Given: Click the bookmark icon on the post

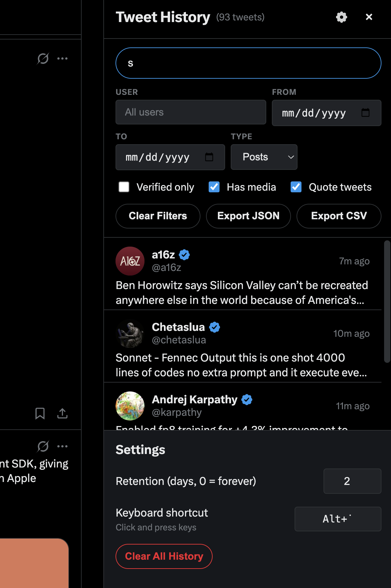Looking at the screenshot, I should click(40, 413).
